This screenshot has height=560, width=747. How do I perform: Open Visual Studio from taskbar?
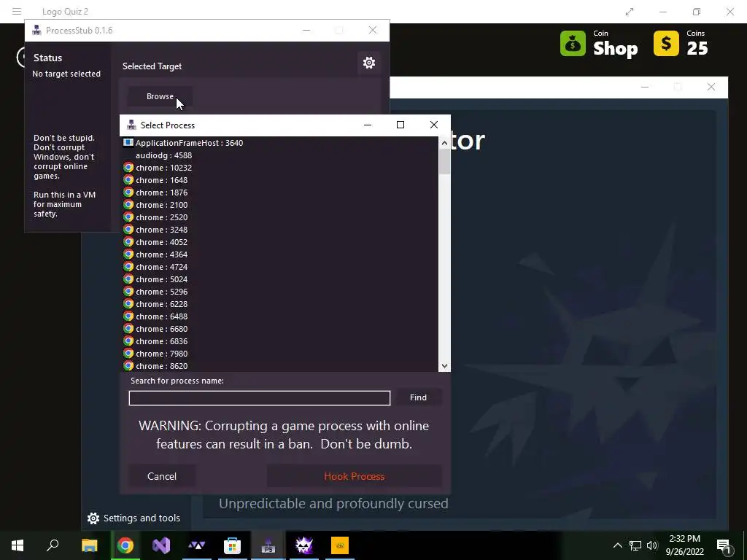click(x=161, y=545)
